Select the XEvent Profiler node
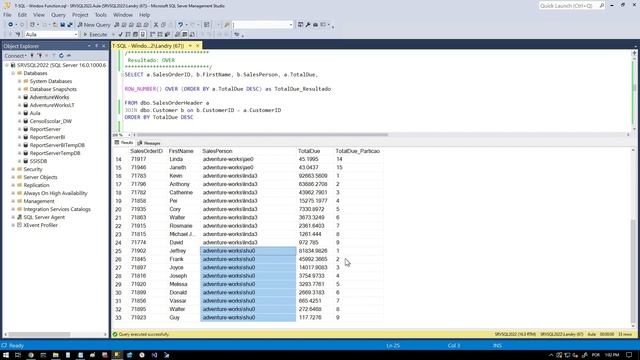The height and width of the screenshot is (360, 640). coord(40,225)
